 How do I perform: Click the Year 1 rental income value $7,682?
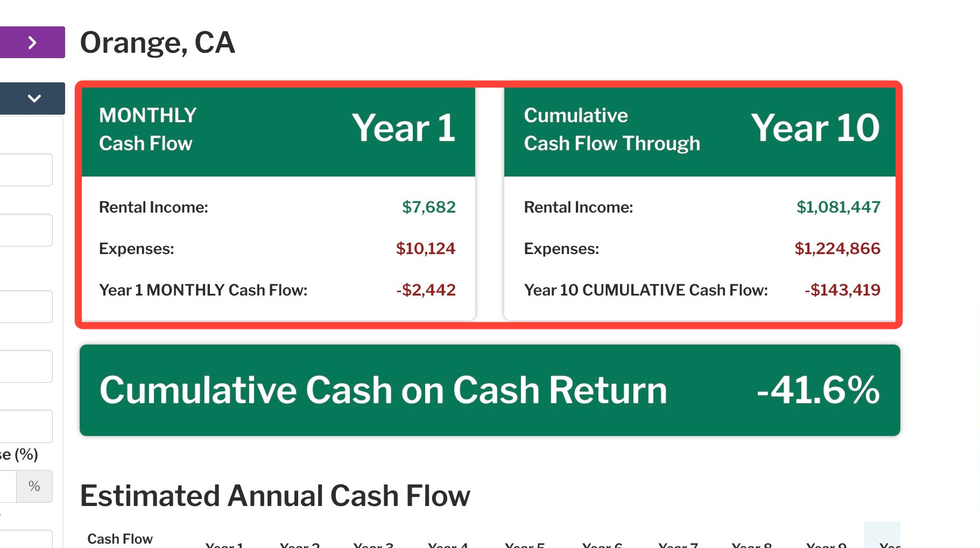428,207
